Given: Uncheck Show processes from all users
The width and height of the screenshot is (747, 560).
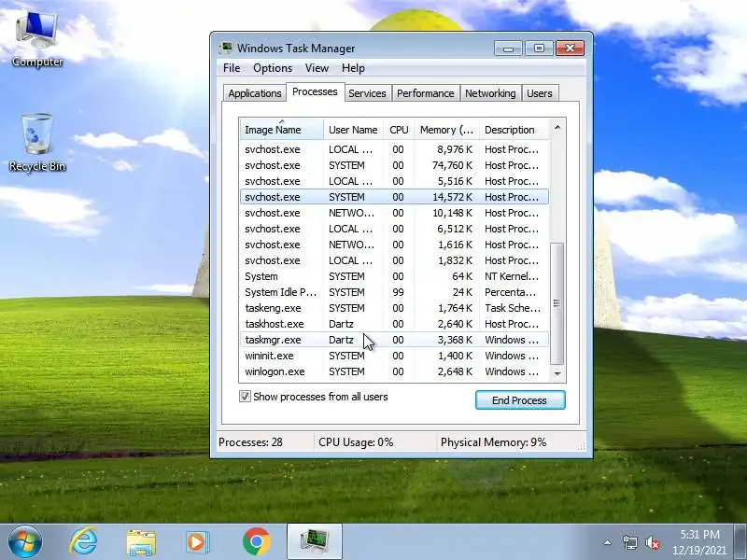Looking at the screenshot, I should 245,396.
